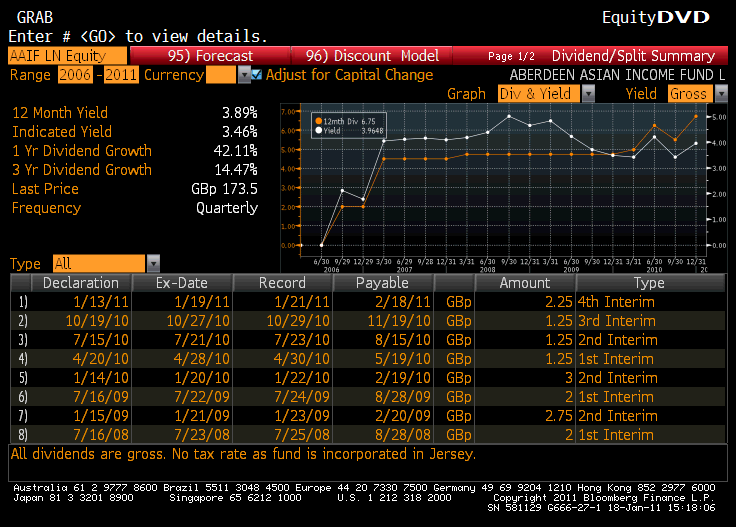Click the Ex-Date column header
This screenshot has height=527, width=736.
(x=182, y=283)
